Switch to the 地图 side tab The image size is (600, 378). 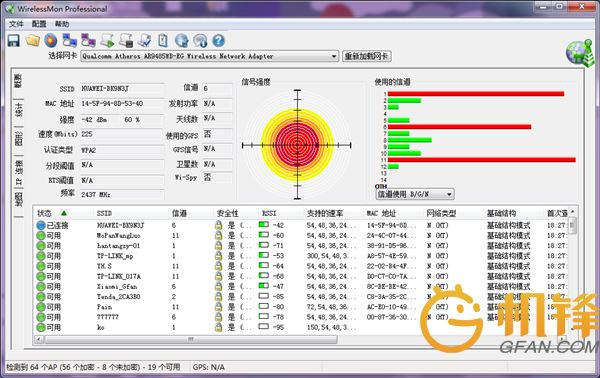(18, 200)
